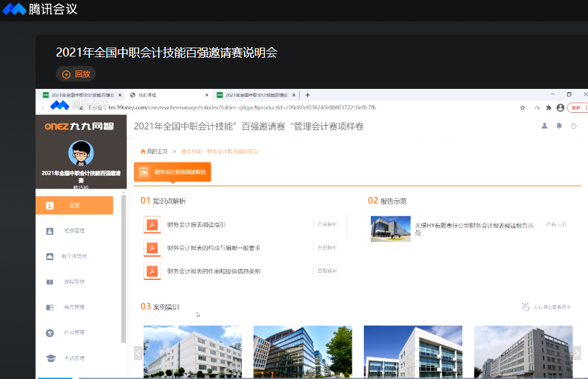Viewport: 588px width, 379px height.
Task: Open 作业管理 in the sidebar
Action: (x=74, y=333)
